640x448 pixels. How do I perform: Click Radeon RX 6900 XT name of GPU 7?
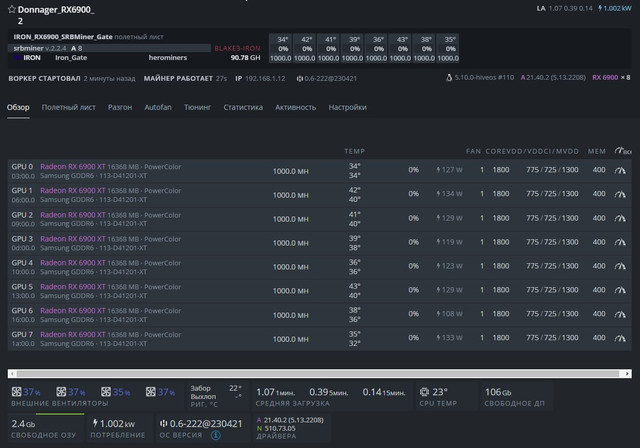73,334
